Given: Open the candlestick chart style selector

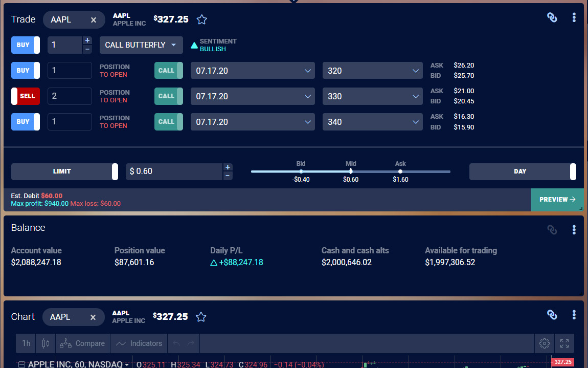Looking at the screenshot, I should tap(46, 343).
